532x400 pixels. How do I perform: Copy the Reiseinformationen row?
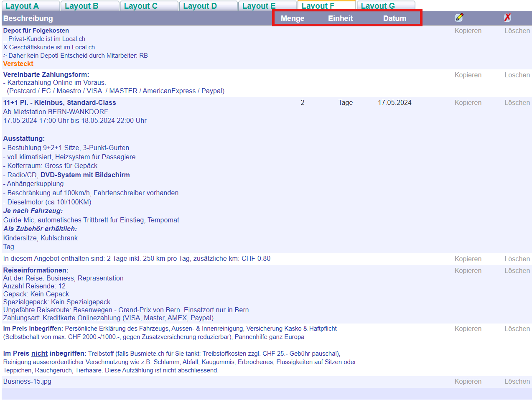tap(468, 271)
